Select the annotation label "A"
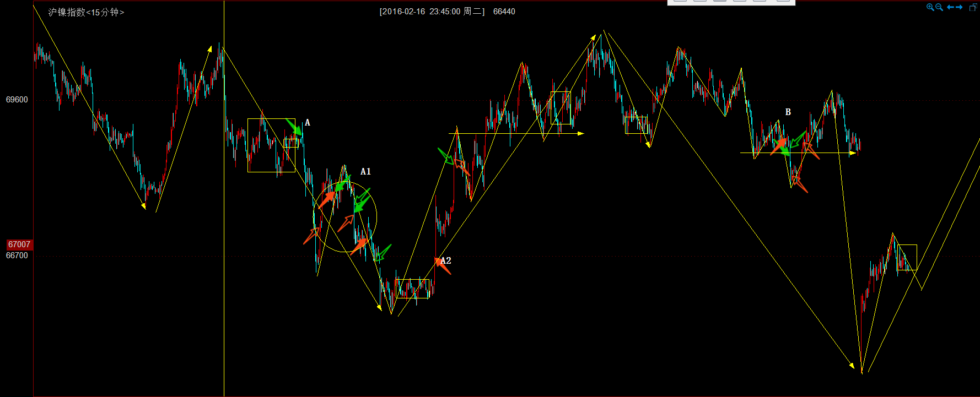Viewport: 980px width, 397px height. point(308,123)
